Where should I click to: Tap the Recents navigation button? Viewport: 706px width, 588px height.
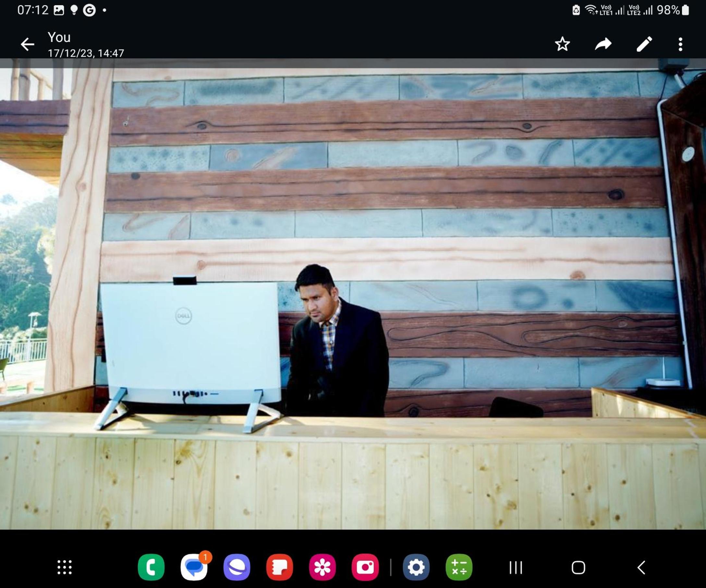pos(515,568)
